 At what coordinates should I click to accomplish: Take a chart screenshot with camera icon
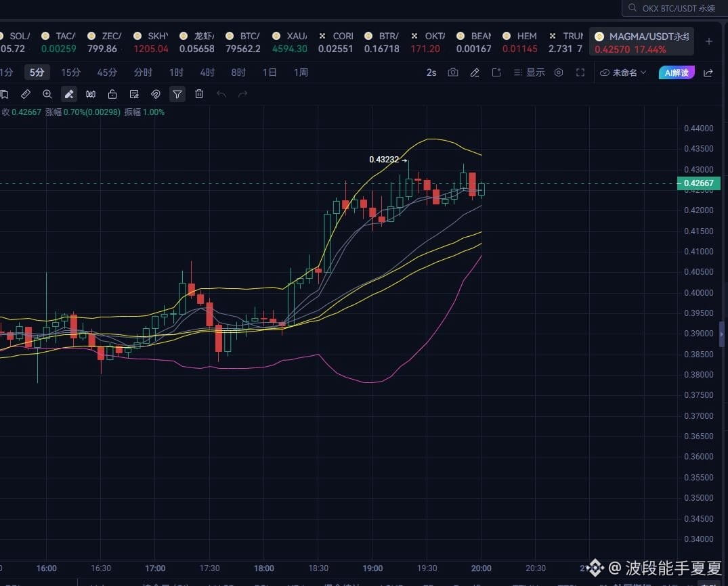coord(453,72)
